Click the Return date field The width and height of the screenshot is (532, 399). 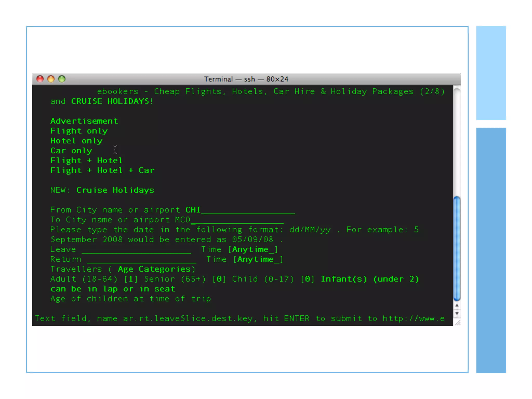click(142, 260)
